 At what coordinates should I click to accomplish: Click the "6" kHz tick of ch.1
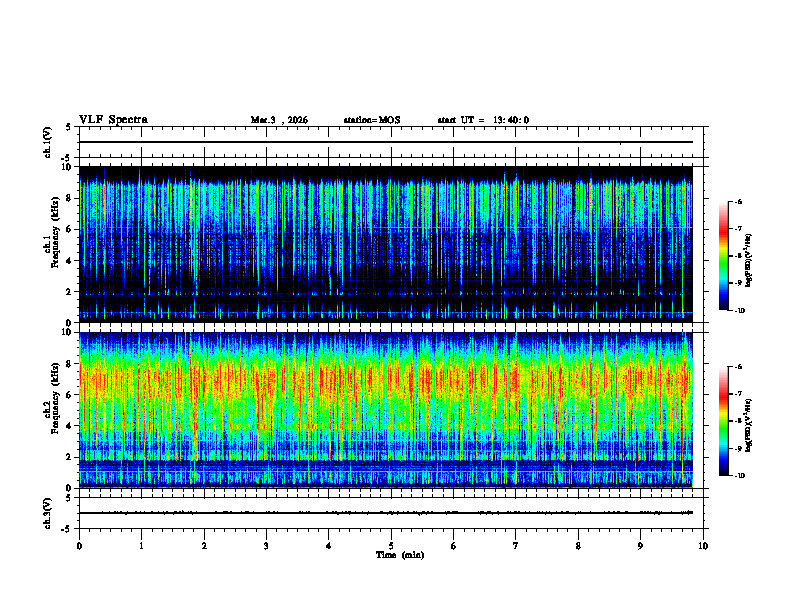click(x=69, y=230)
